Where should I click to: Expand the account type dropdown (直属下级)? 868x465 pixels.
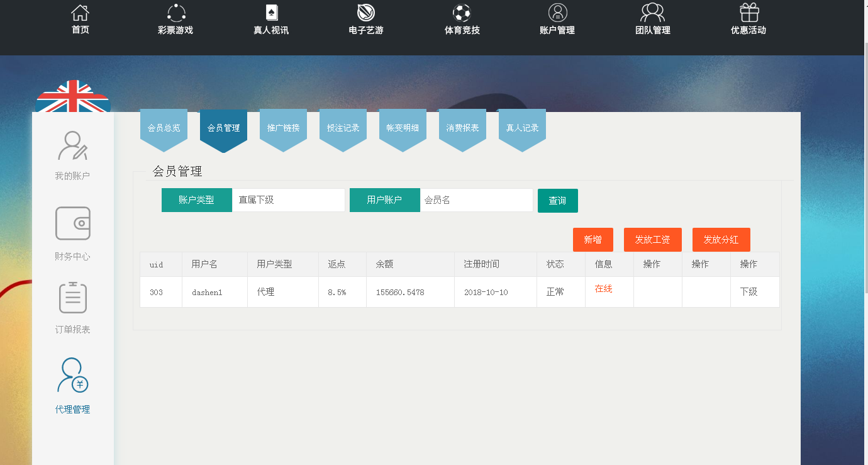288,200
